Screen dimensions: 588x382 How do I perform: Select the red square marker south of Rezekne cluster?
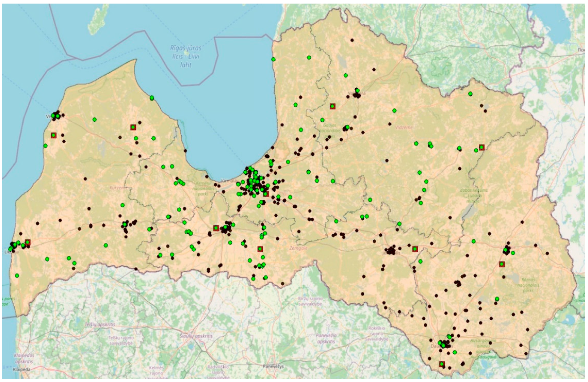(x=502, y=264)
